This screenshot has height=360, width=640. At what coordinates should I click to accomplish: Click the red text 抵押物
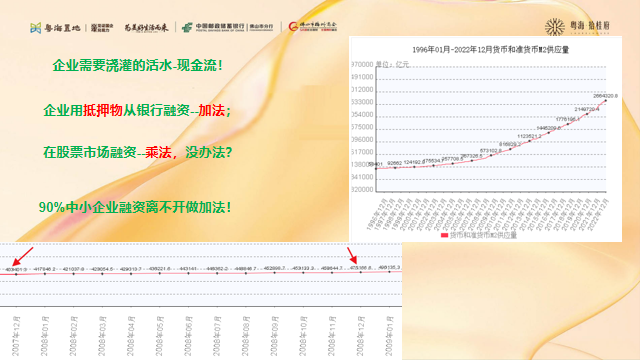(102, 110)
